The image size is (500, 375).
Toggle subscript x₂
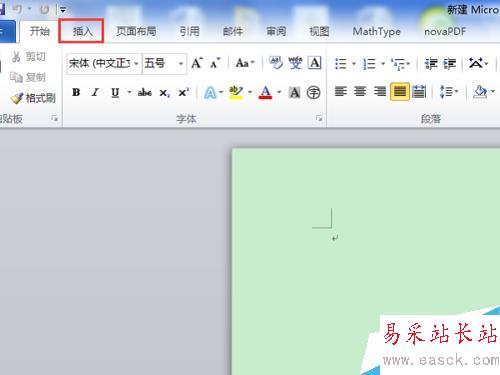click(164, 93)
